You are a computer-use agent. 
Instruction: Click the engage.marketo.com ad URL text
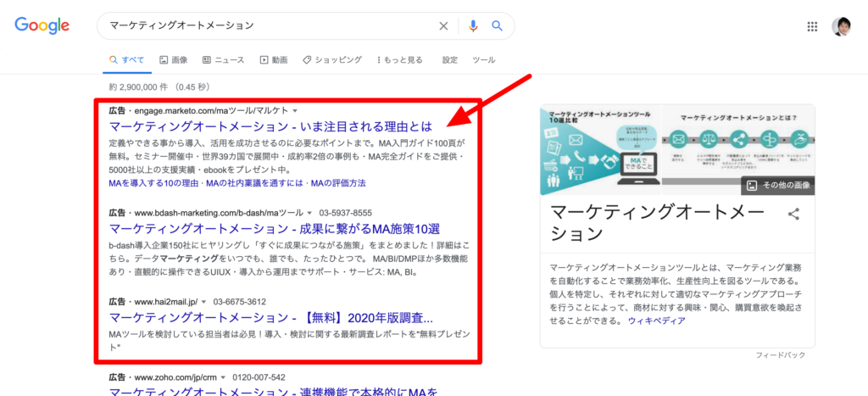[x=211, y=110]
